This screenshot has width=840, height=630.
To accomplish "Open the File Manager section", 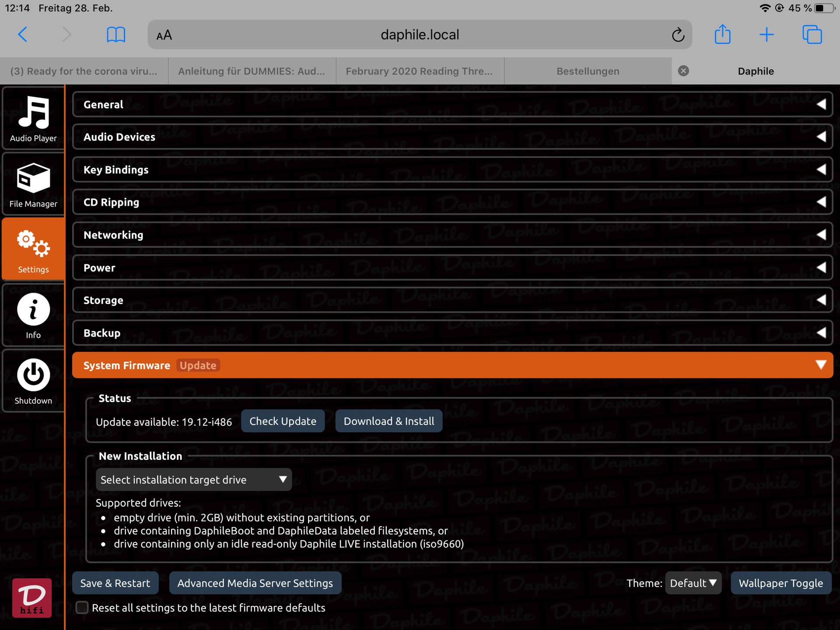I will click(33, 184).
